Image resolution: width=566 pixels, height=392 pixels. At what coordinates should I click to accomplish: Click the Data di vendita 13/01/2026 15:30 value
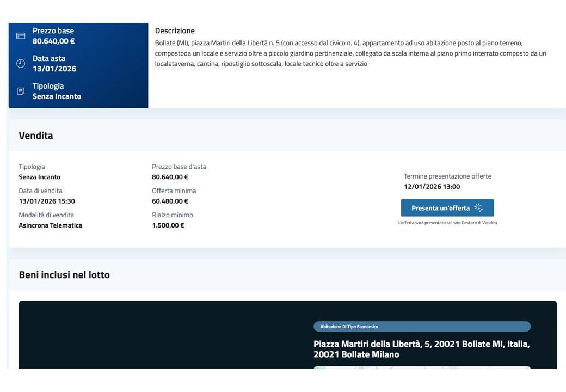[47, 201]
